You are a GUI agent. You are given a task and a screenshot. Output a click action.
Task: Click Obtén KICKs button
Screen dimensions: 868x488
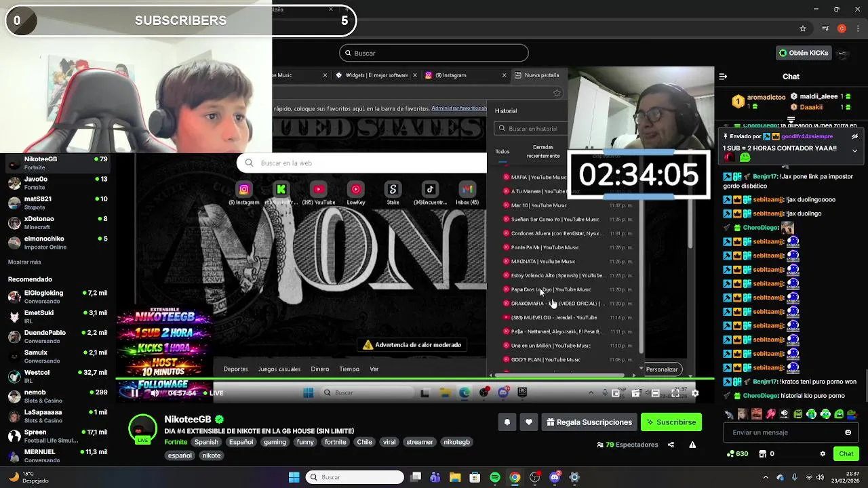[x=804, y=53]
